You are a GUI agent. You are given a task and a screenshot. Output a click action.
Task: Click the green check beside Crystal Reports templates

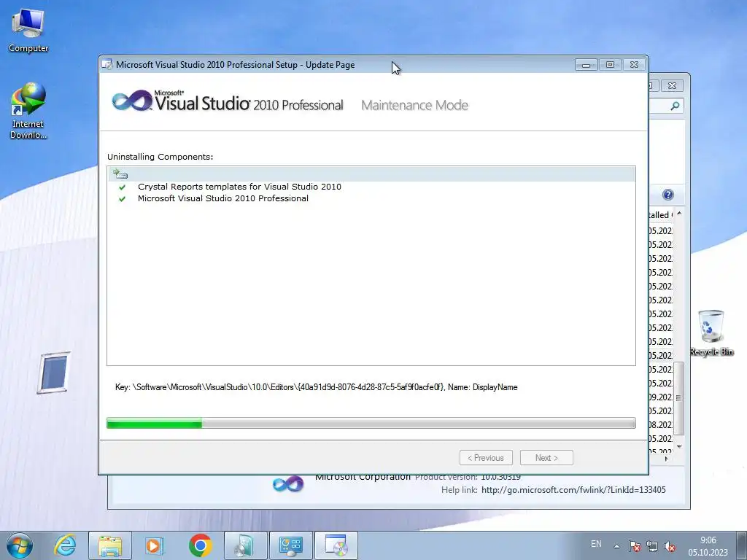coord(122,187)
